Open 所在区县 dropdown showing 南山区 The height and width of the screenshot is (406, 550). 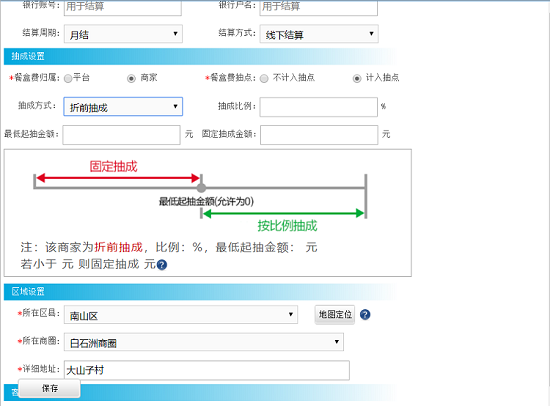(181, 314)
